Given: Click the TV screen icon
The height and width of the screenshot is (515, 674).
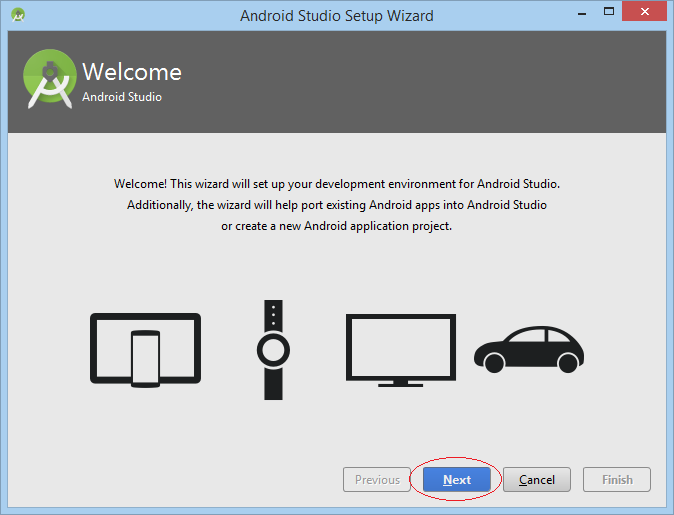Looking at the screenshot, I should coord(401,350).
